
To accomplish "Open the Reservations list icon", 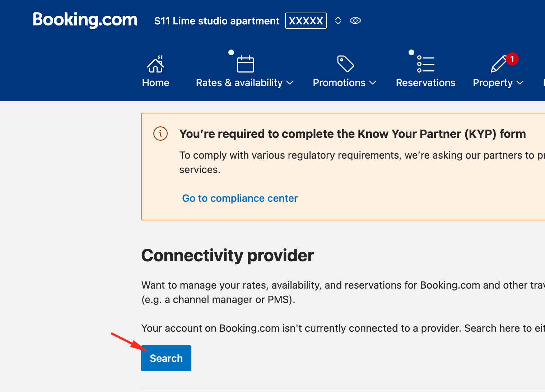I will point(425,64).
